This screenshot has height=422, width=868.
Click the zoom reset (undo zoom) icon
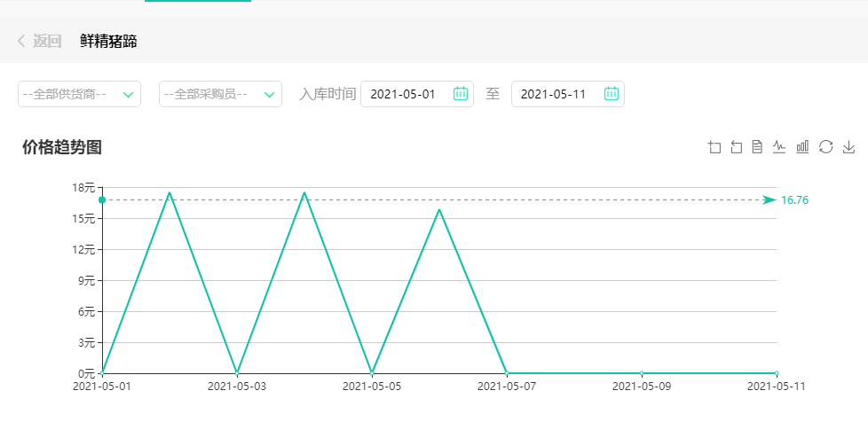(736, 147)
